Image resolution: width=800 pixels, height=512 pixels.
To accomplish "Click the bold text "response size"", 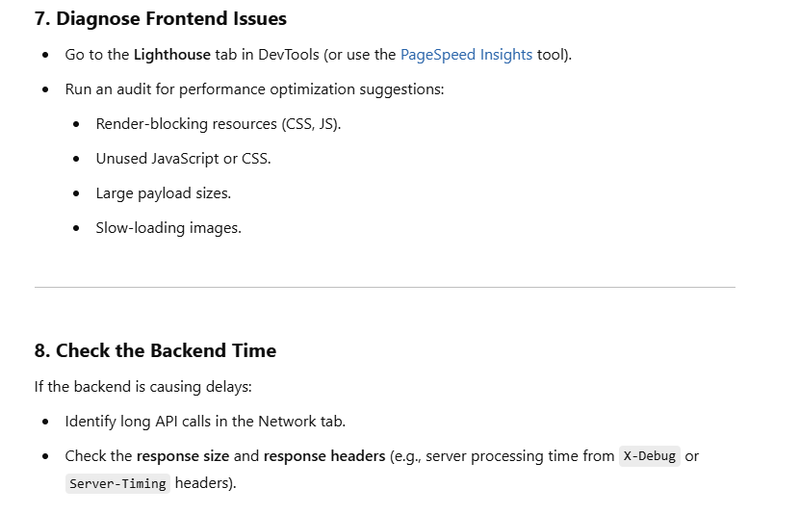I will (x=183, y=456).
